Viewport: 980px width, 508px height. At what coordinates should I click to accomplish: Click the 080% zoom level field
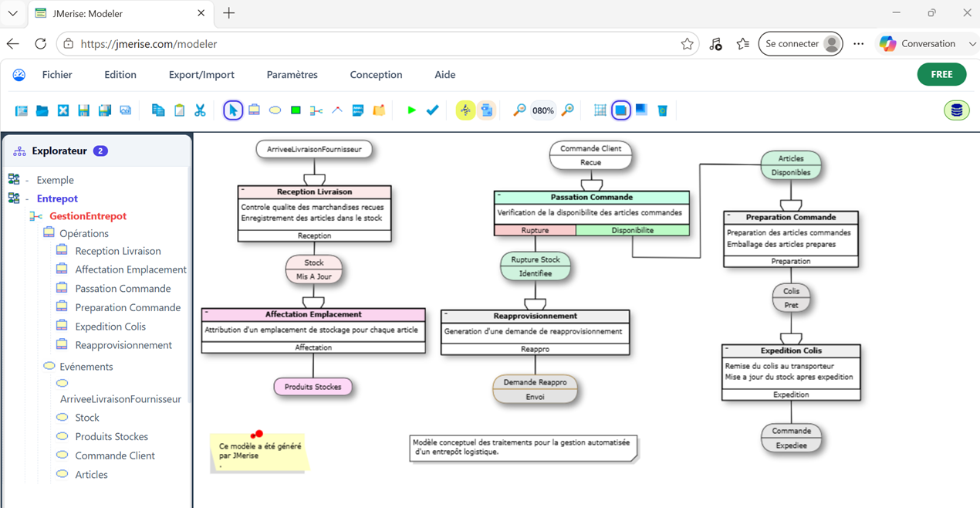tap(543, 110)
